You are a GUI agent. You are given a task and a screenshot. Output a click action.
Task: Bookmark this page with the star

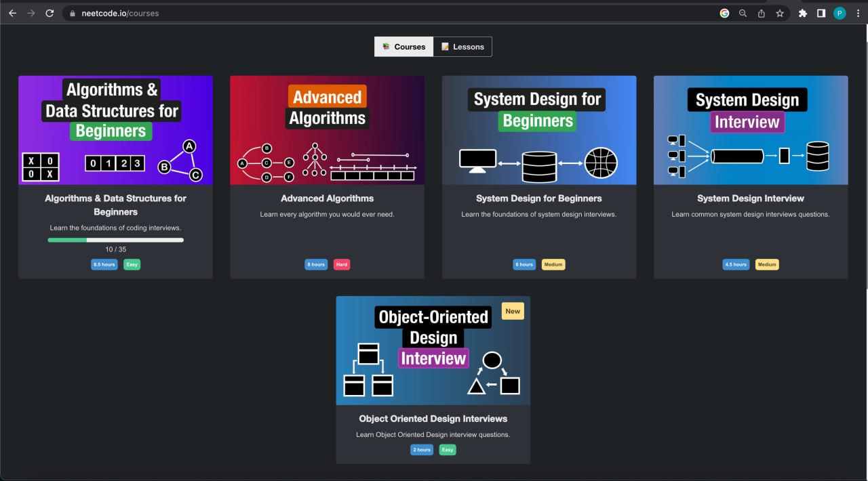click(780, 13)
